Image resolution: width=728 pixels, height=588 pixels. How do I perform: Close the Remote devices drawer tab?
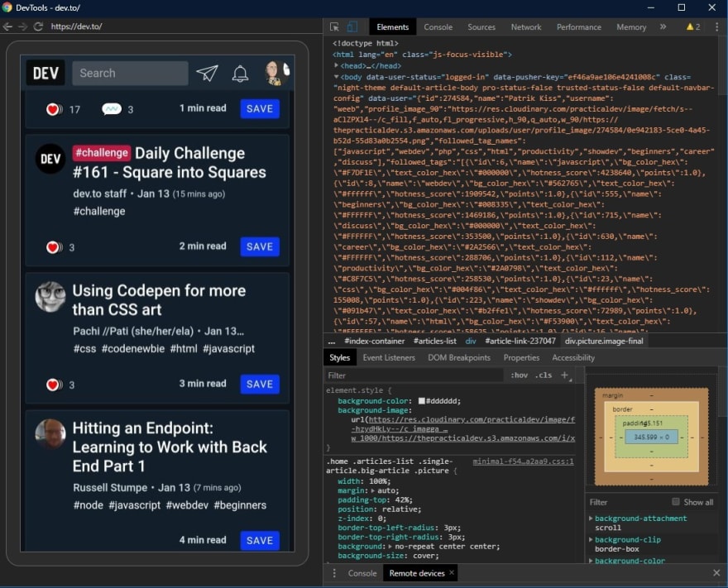pos(452,572)
